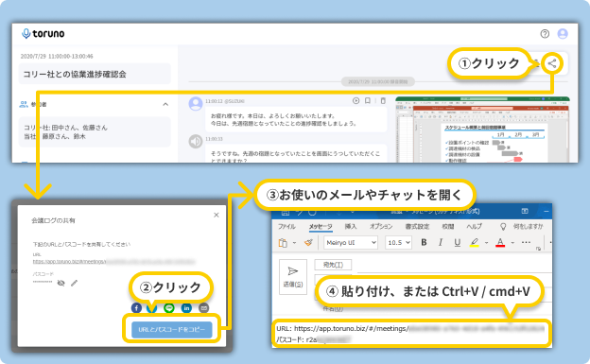
Task: Close the 会議ログの共有 dialog
Action: [216, 215]
